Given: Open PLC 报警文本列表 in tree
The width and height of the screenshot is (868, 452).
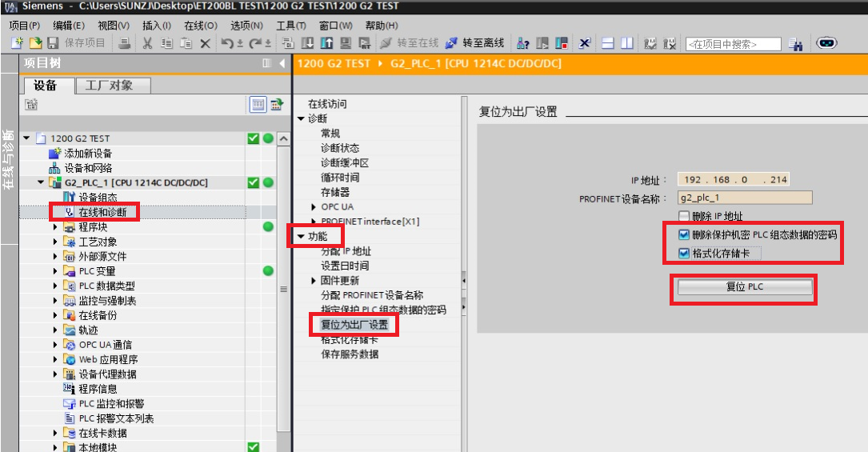Looking at the screenshot, I should [x=116, y=418].
